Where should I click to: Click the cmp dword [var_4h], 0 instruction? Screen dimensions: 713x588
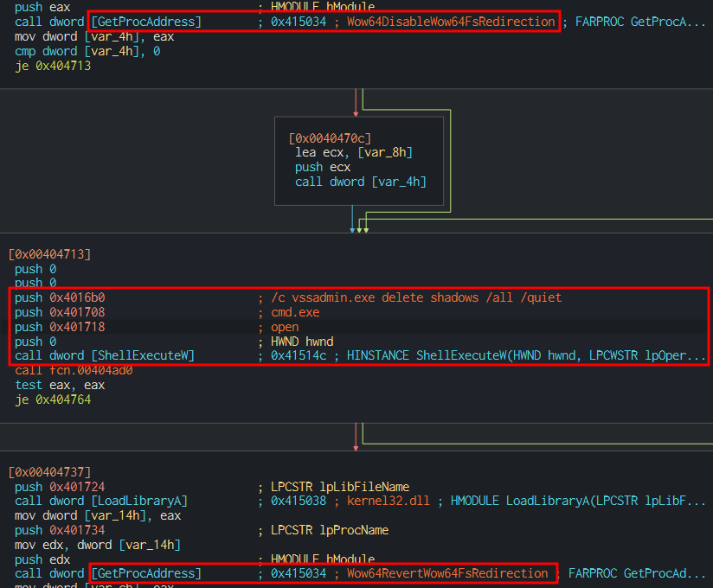87,51
